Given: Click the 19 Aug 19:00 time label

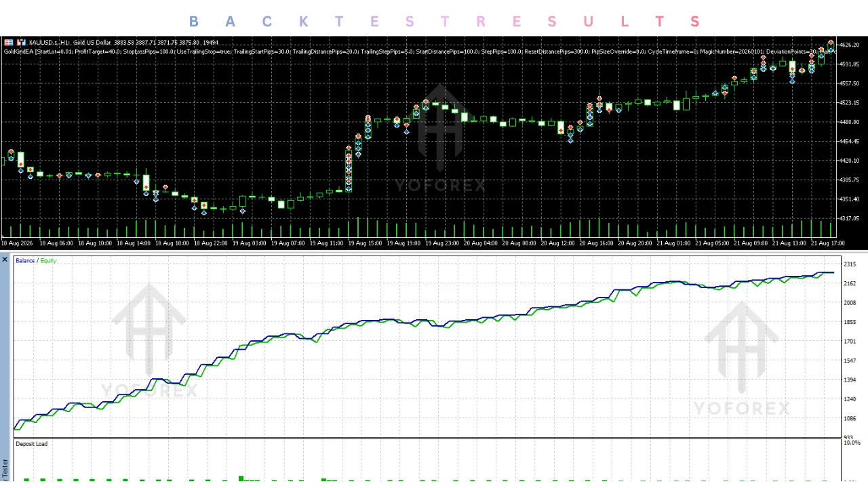Looking at the screenshot, I should click(x=404, y=243).
